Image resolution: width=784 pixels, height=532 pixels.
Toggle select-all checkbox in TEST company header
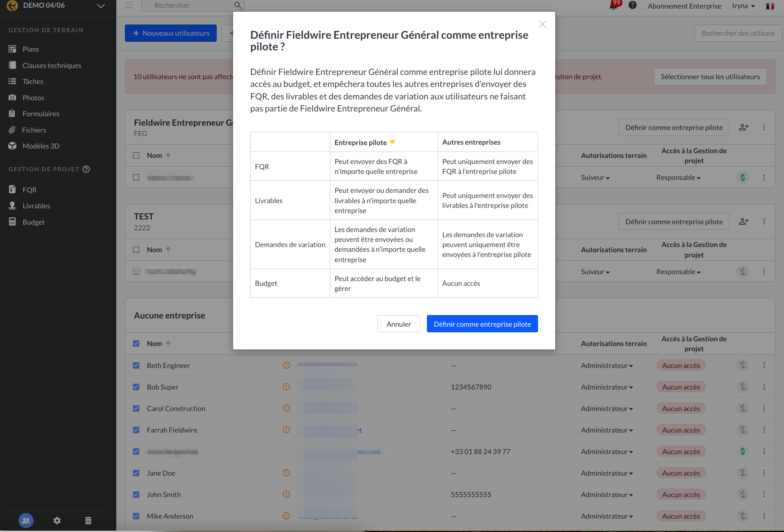pyautogui.click(x=136, y=250)
